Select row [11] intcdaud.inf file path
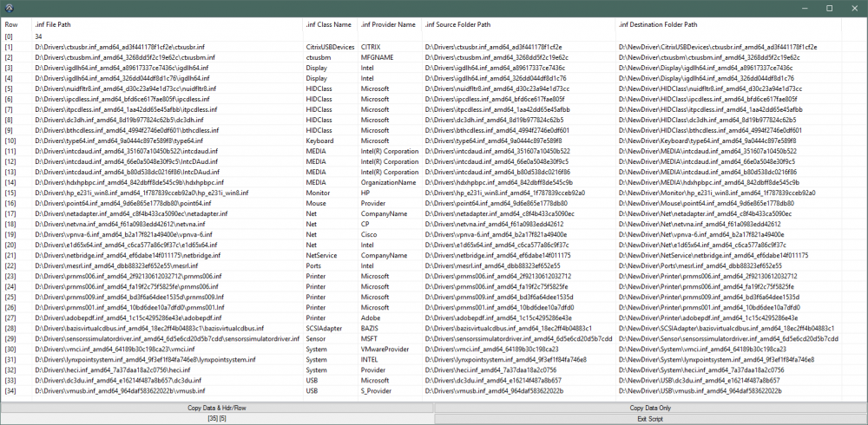This screenshot has width=868, height=425. (127, 152)
